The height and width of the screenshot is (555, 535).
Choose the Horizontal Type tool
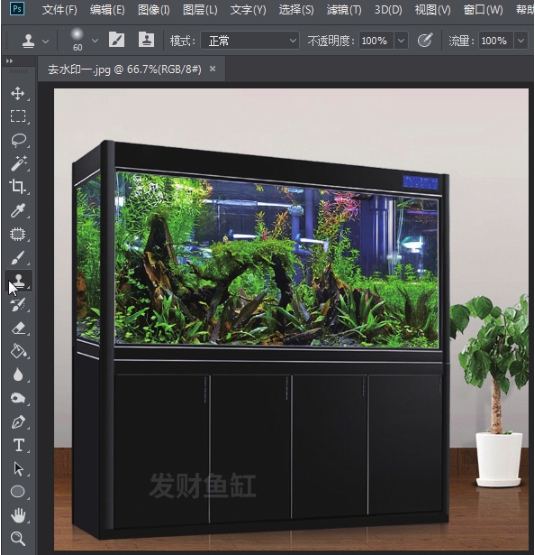pos(18,445)
